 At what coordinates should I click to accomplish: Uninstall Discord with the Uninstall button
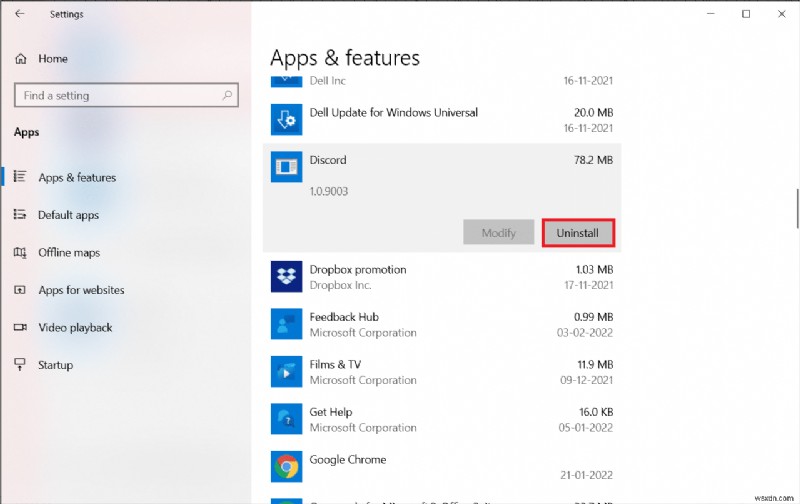click(x=578, y=233)
